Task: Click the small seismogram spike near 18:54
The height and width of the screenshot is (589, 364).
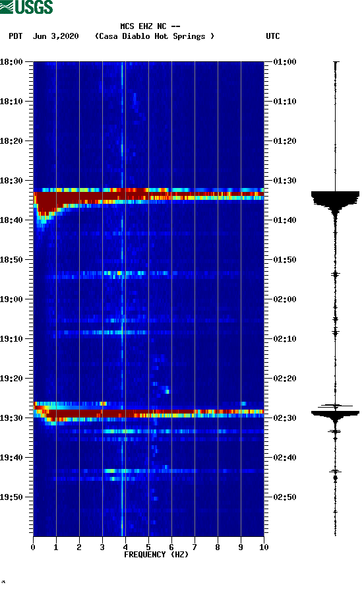Action: point(335,274)
